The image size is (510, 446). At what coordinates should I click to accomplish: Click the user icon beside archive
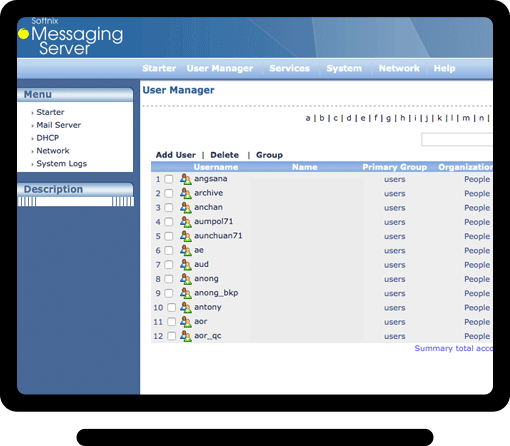coord(186,193)
